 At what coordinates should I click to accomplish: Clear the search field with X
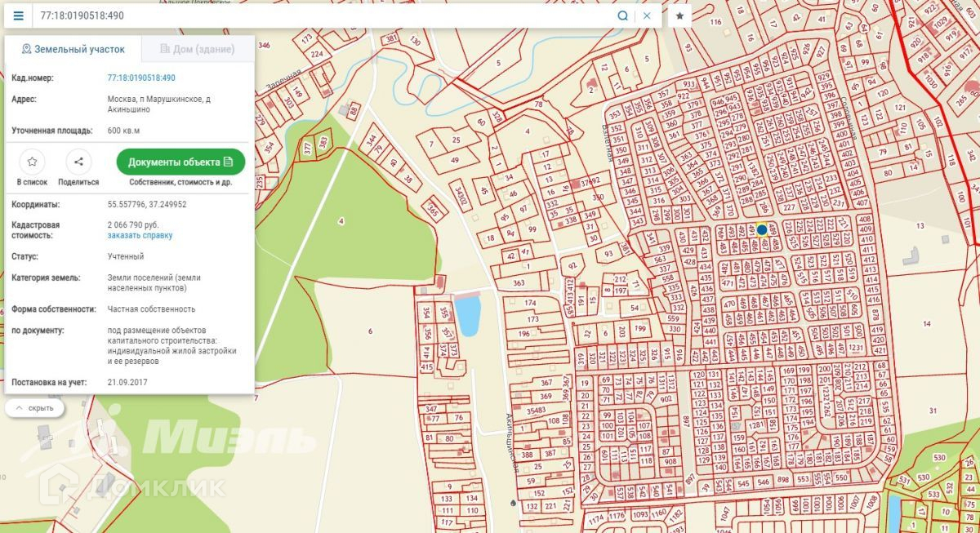(x=647, y=16)
